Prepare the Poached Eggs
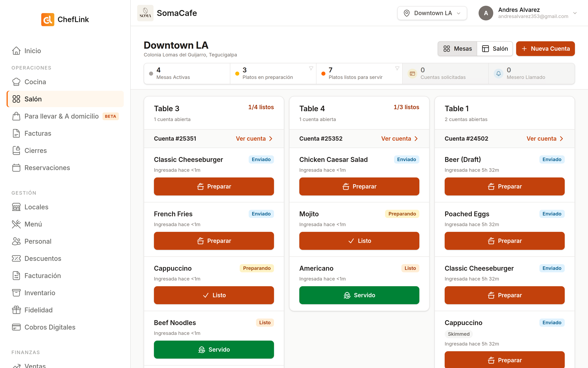 click(505, 241)
